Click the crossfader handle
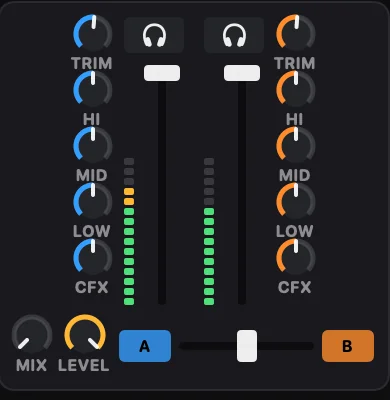The height and width of the screenshot is (400, 390). click(x=247, y=346)
